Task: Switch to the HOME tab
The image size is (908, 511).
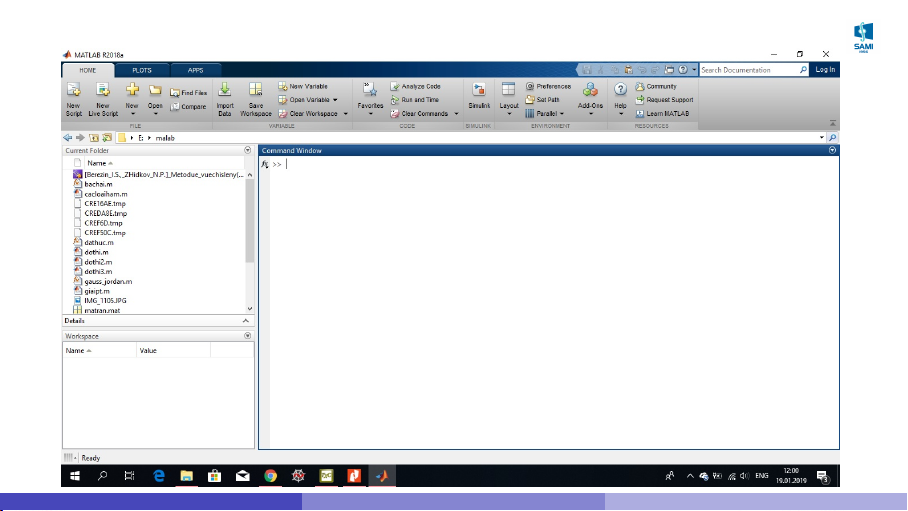Action: tap(88, 70)
